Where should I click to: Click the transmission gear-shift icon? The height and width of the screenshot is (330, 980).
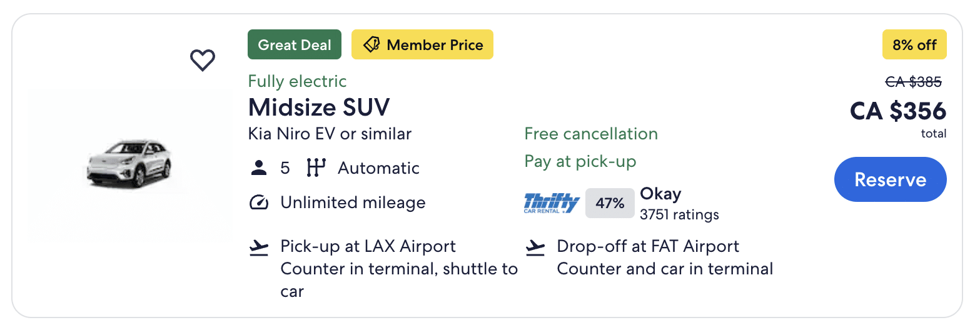[316, 168]
